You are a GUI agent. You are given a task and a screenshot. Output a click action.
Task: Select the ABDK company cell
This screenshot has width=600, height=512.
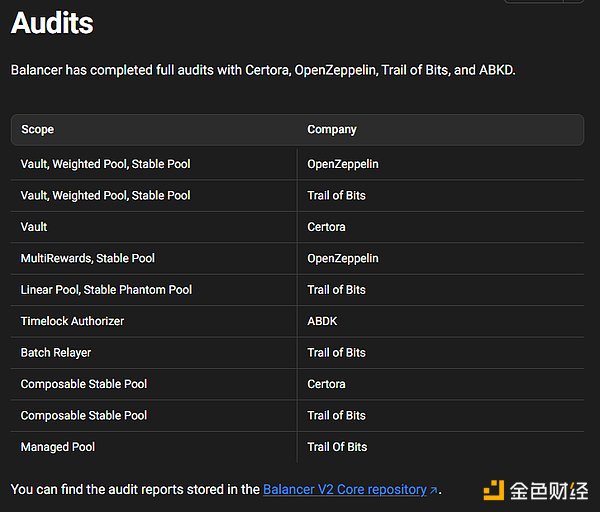point(325,321)
